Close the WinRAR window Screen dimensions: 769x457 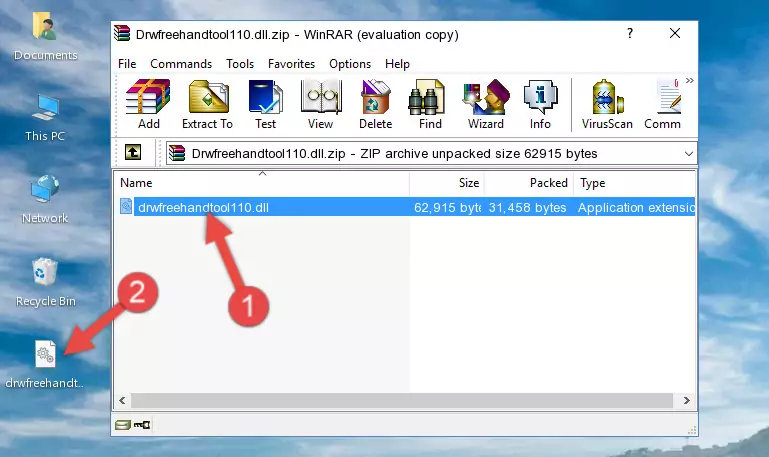(x=675, y=33)
